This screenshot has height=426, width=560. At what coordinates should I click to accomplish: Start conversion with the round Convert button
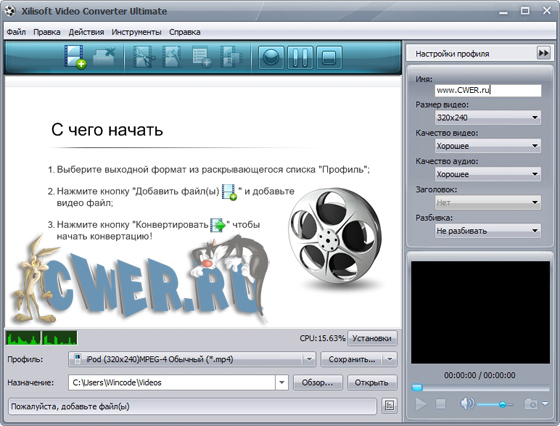click(x=271, y=57)
